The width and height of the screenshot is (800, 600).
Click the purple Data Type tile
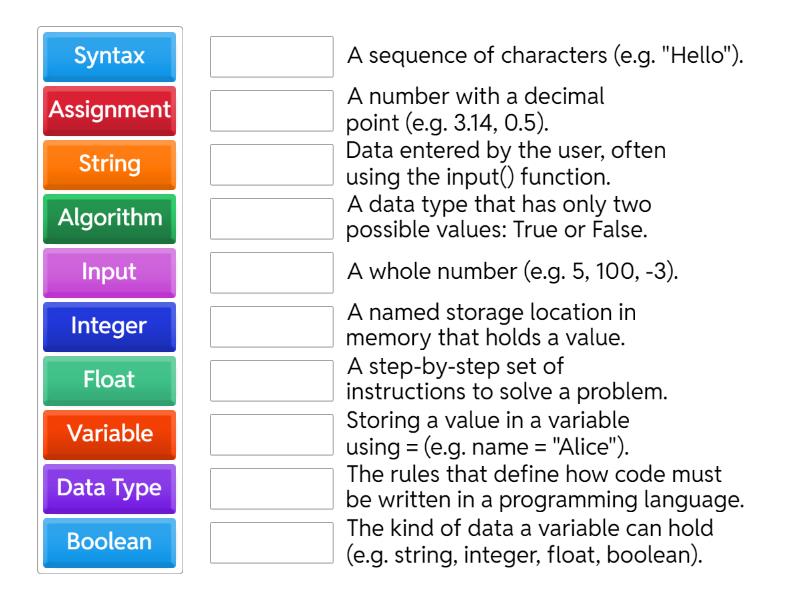(109, 489)
